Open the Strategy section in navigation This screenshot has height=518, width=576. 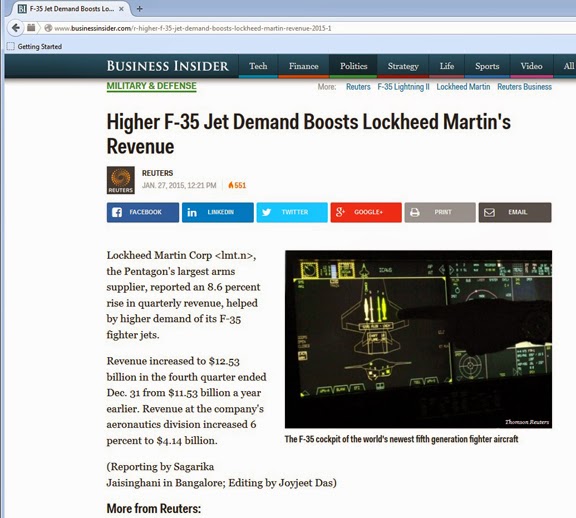403,66
